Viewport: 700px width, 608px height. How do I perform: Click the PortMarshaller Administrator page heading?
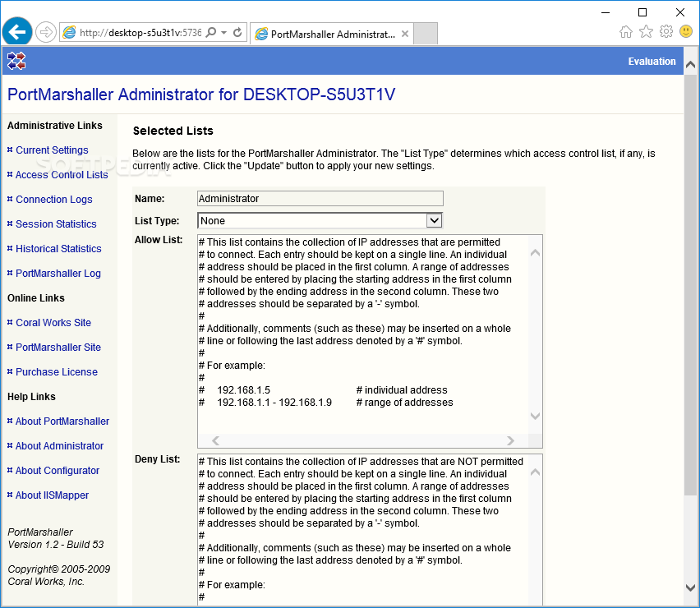click(201, 94)
